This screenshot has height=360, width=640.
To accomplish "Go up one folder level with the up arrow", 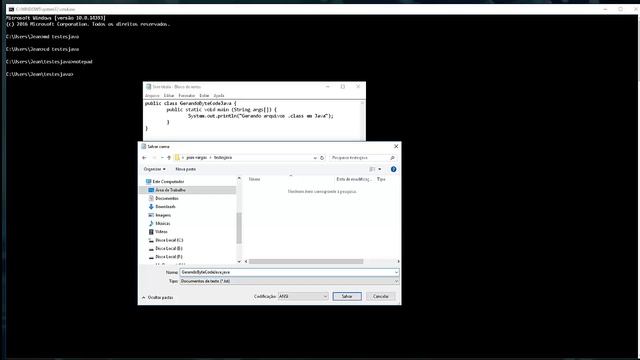I will tap(169, 158).
